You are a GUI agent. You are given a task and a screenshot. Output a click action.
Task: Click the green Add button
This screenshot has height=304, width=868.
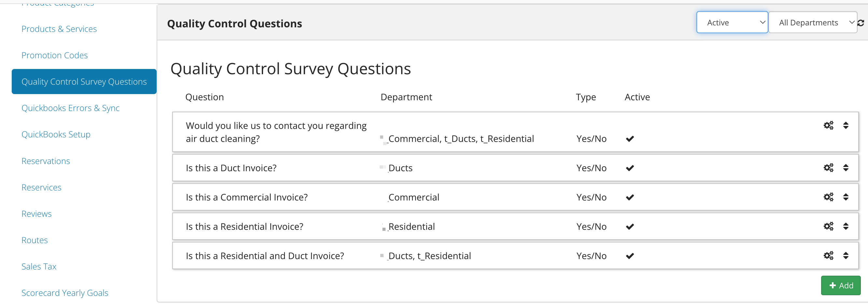[x=840, y=285]
